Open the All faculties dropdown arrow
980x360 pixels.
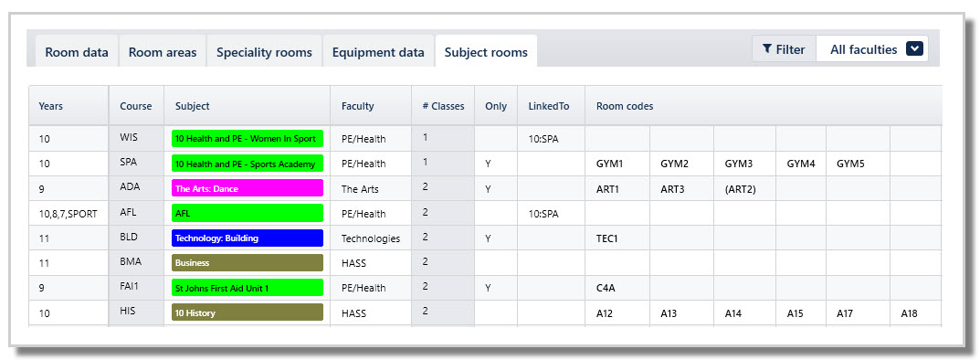pos(913,49)
